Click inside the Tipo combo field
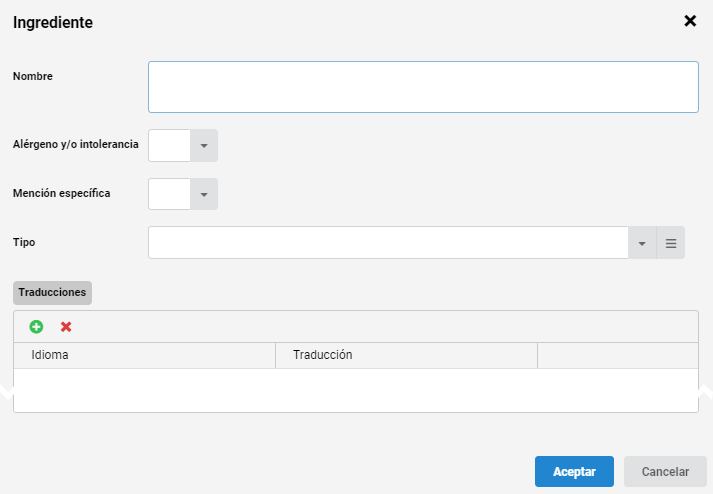The height and width of the screenshot is (494, 713). click(388, 243)
